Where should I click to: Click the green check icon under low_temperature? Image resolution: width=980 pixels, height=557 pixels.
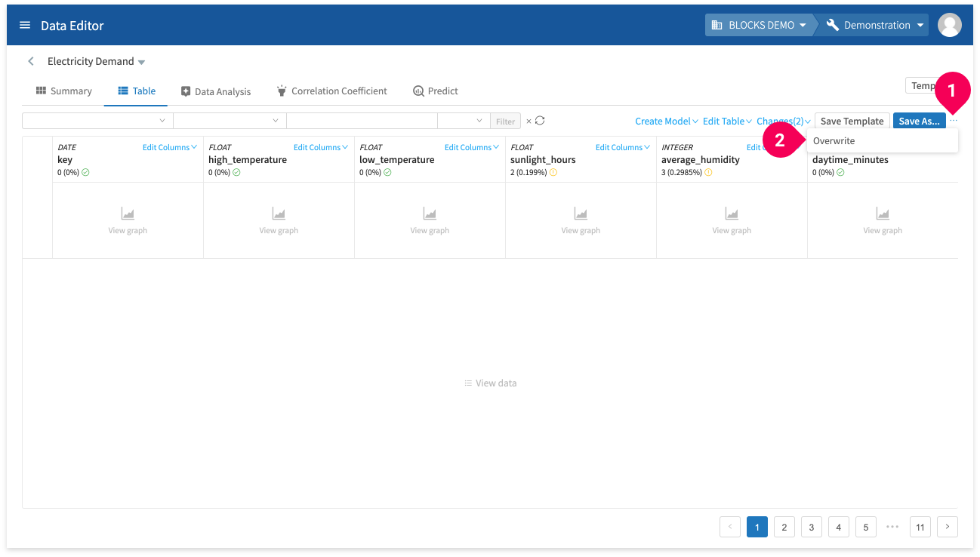[387, 172]
